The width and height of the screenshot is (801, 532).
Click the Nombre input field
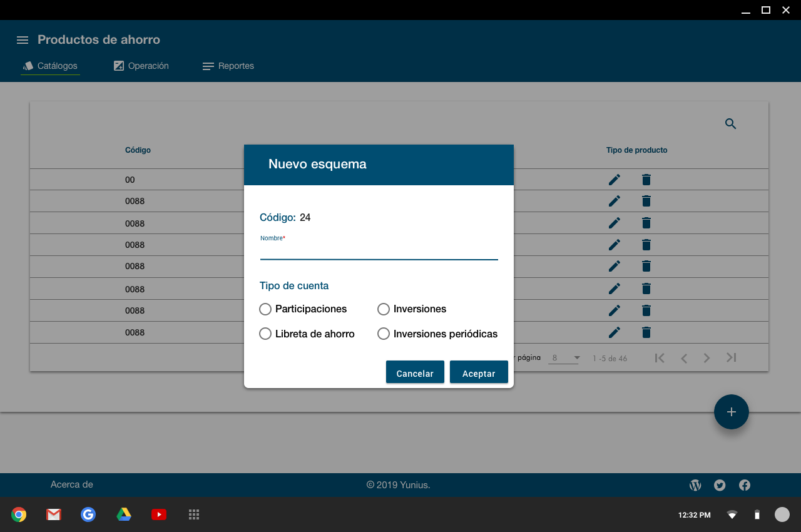(x=379, y=252)
